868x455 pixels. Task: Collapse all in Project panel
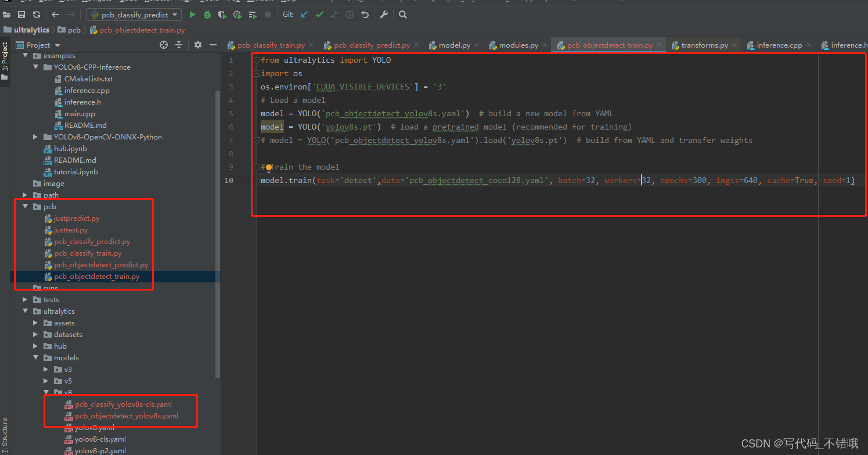click(x=179, y=45)
